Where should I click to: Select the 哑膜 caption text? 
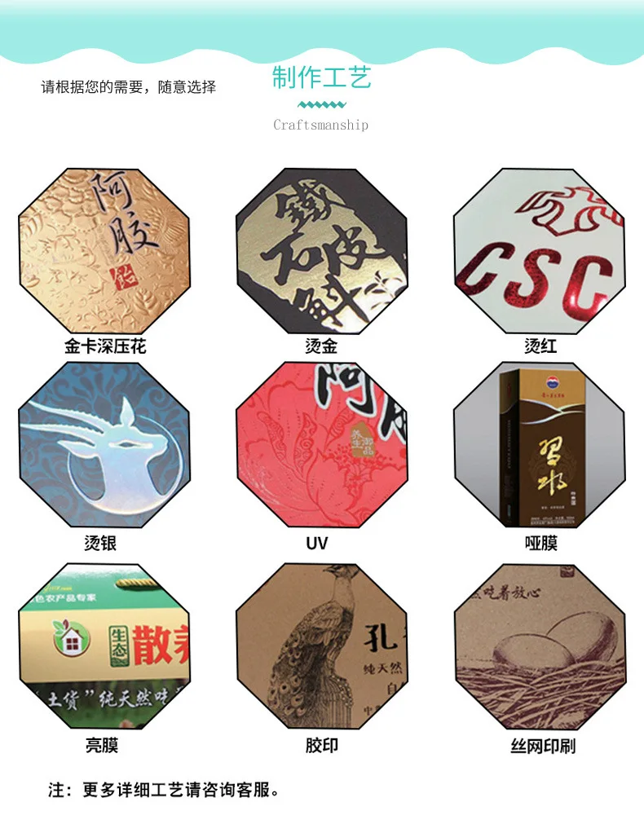coord(541,543)
